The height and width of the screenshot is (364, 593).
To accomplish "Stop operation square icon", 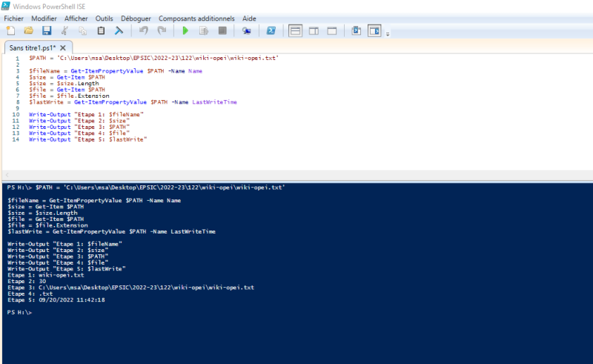I will [222, 30].
